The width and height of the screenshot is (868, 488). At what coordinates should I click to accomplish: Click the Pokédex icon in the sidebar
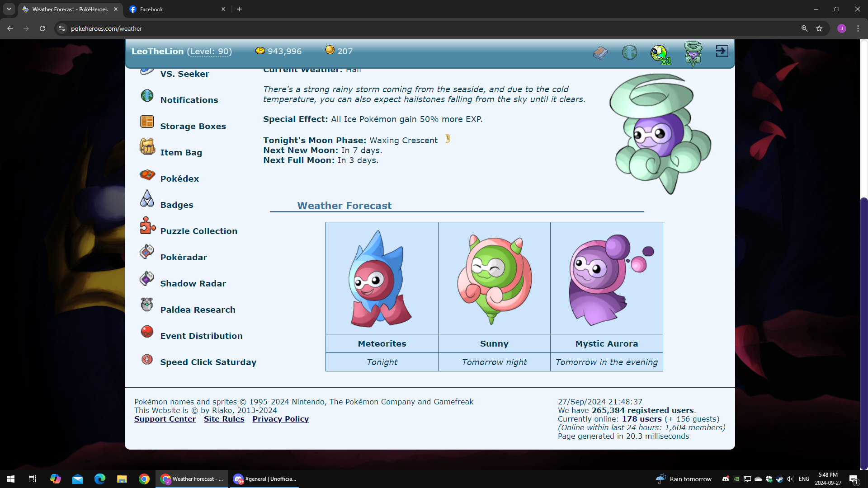point(147,174)
